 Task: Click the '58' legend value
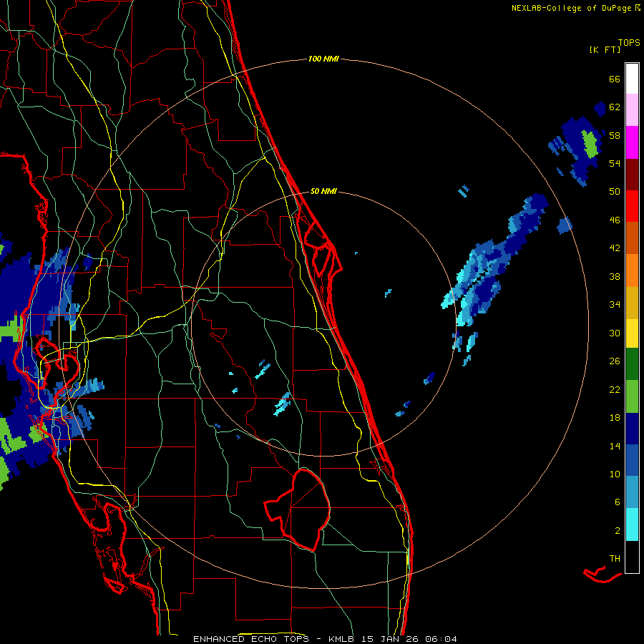coord(615,135)
